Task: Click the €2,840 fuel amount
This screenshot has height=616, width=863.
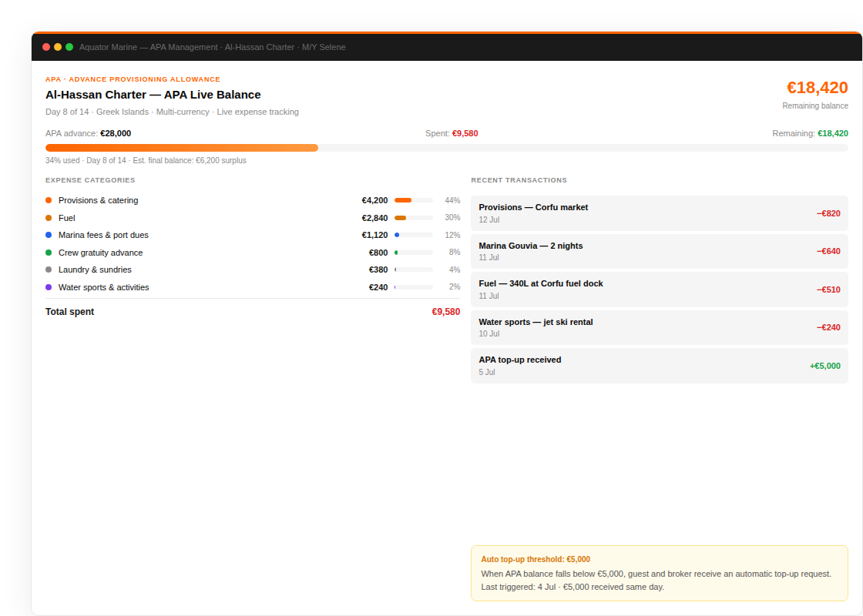Action: click(374, 218)
